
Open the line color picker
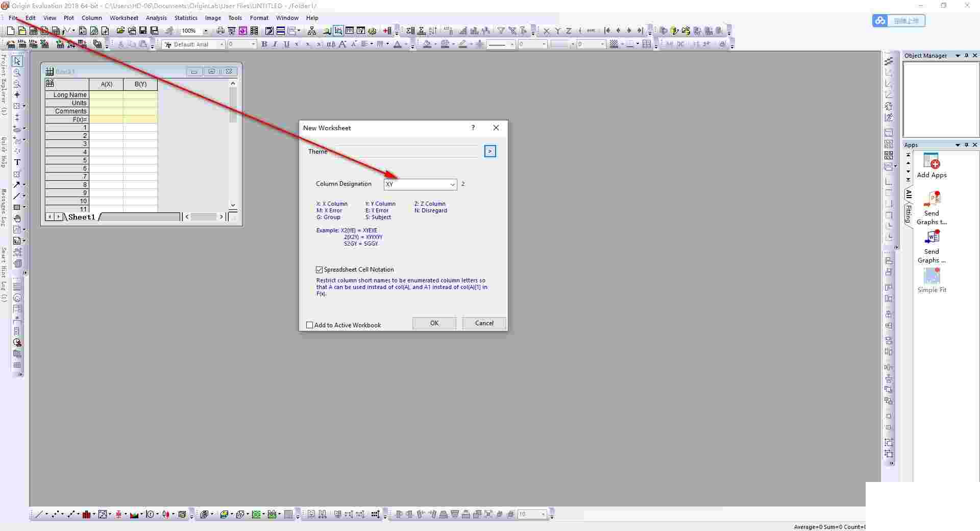click(463, 44)
